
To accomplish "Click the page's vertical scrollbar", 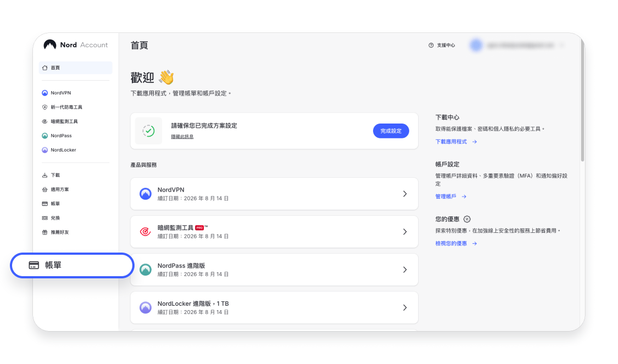I will coord(582,100).
